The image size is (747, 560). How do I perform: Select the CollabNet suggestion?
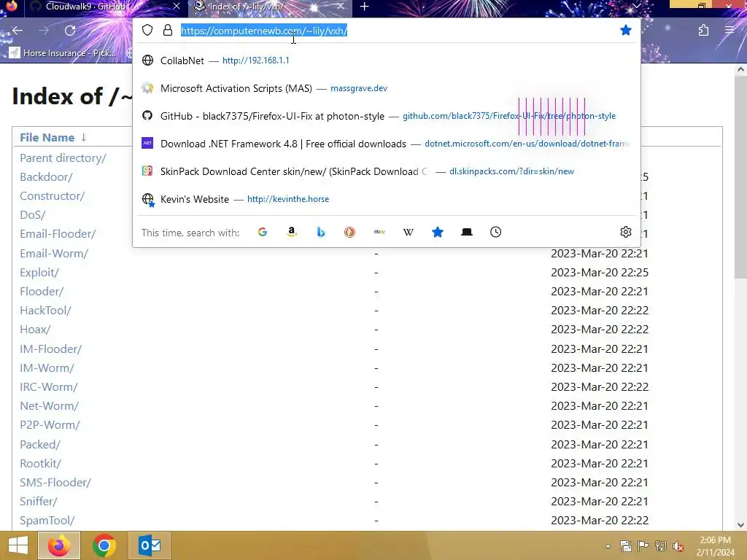(x=387, y=61)
